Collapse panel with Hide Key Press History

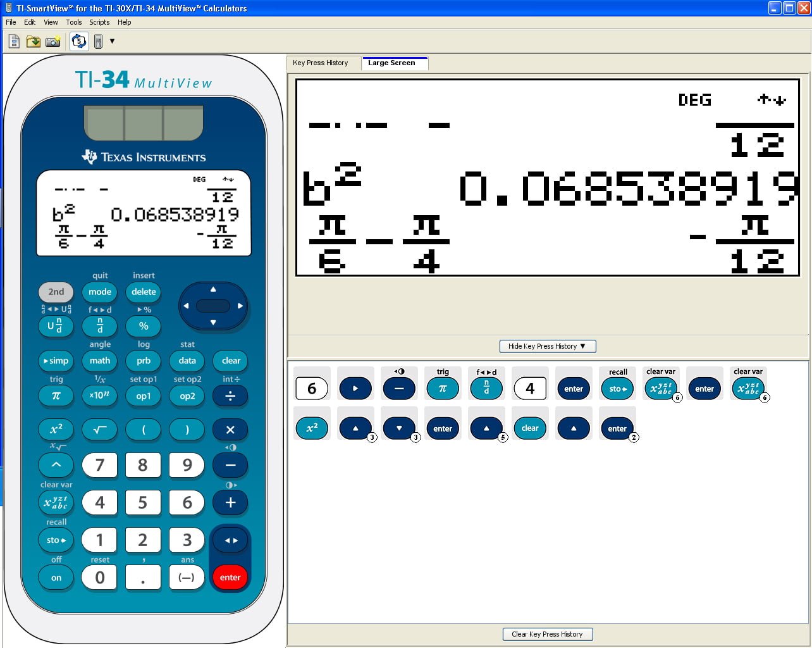pos(547,346)
